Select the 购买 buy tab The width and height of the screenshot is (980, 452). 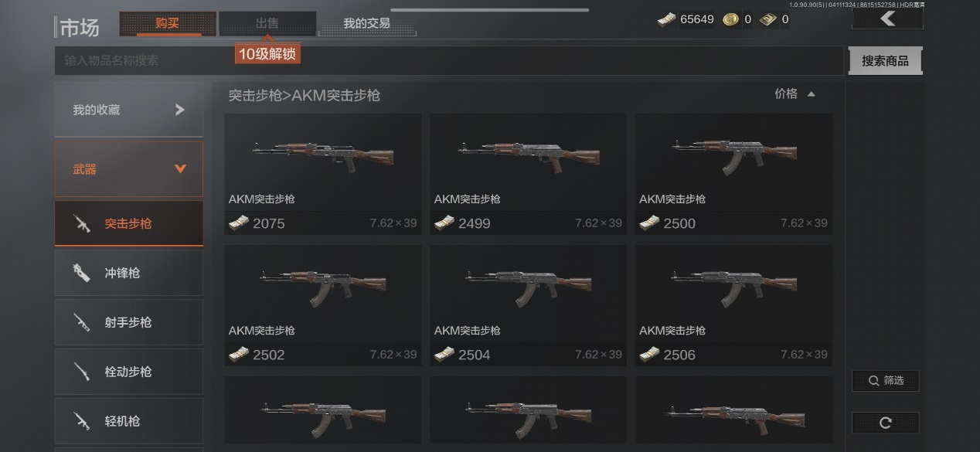click(x=168, y=23)
